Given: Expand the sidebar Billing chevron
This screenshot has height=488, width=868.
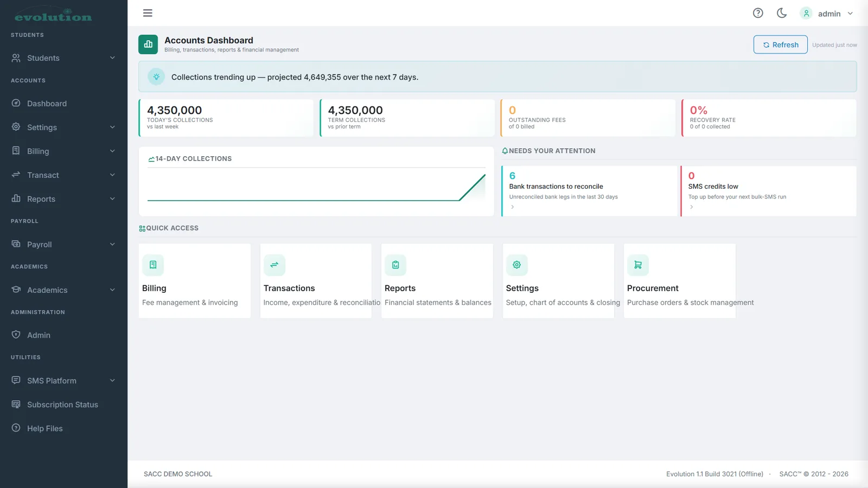Looking at the screenshot, I should [x=112, y=151].
